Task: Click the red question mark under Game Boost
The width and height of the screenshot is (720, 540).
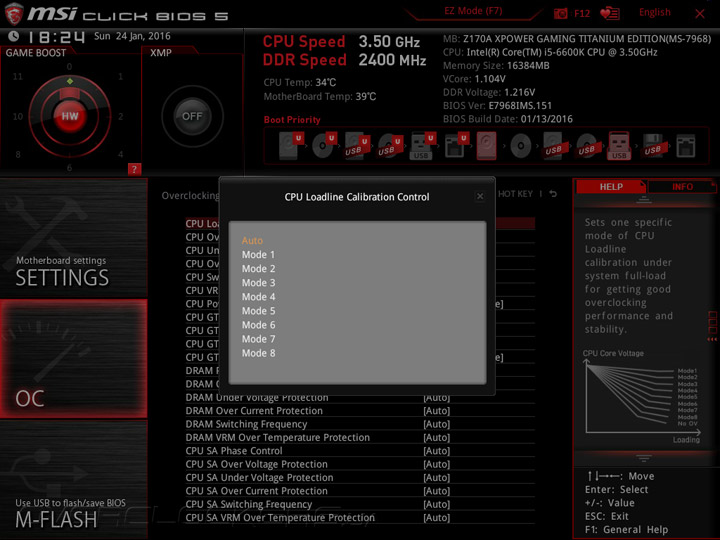Action: pos(134,169)
